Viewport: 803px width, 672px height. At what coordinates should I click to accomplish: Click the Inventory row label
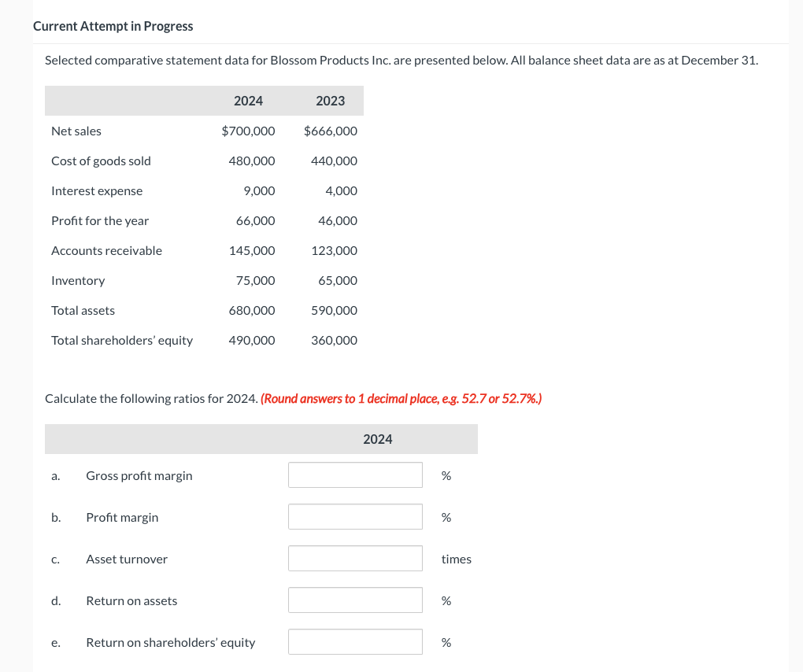pos(78,280)
